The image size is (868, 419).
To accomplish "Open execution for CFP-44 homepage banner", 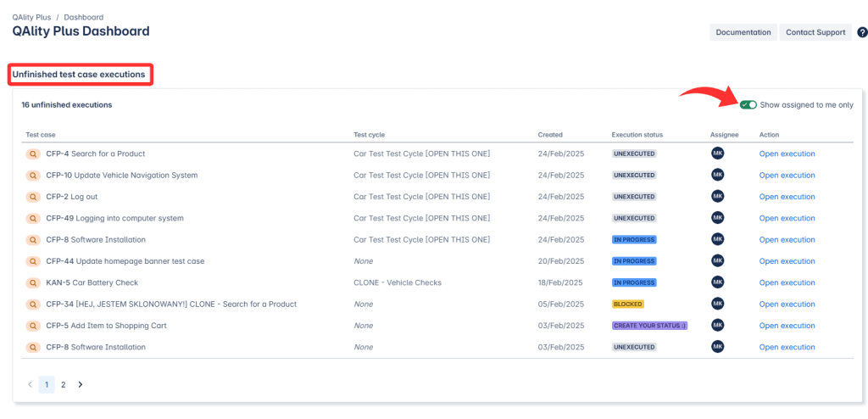I will tap(787, 261).
